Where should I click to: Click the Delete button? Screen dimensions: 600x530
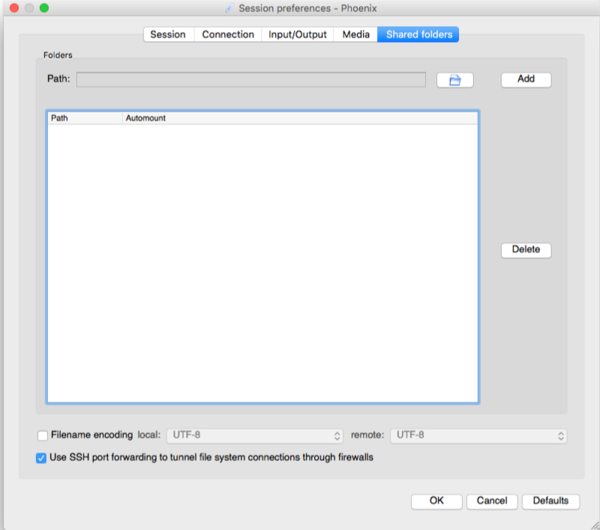point(526,250)
